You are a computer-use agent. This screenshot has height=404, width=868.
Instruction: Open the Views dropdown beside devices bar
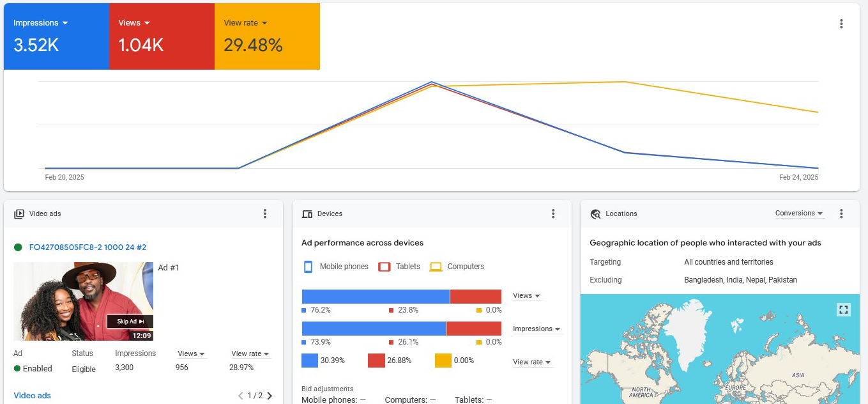point(527,296)
